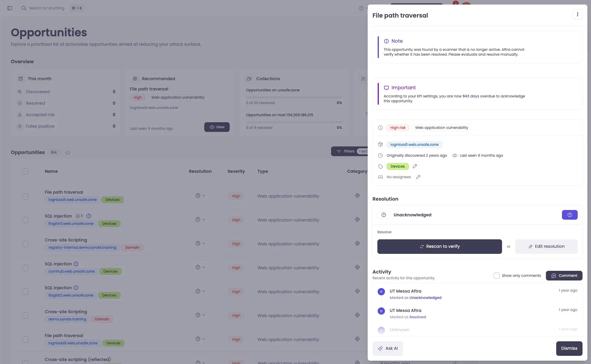Open resolution dropdown for SQL injection flaglist2

pyautogui.click(x=200, y=291)
